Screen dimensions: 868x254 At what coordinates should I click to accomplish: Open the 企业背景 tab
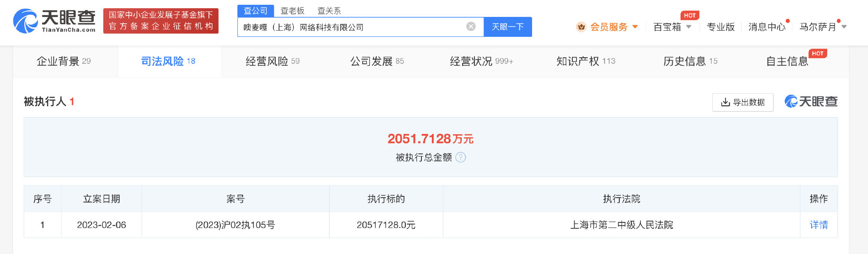coord(64,61)
